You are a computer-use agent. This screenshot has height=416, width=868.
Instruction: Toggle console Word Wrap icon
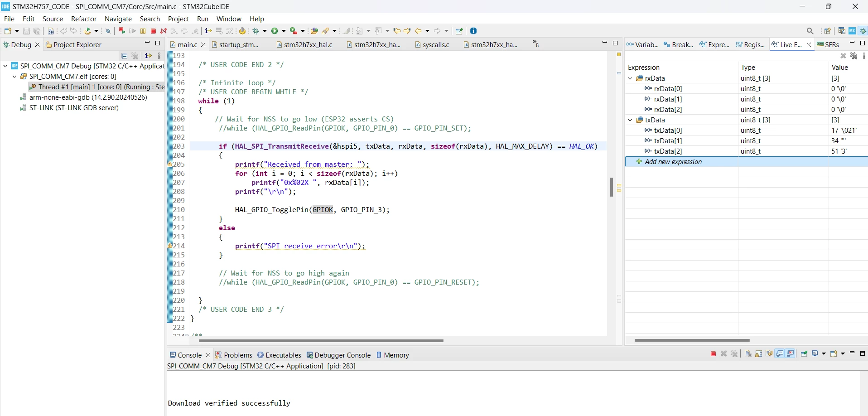(769, 354)
